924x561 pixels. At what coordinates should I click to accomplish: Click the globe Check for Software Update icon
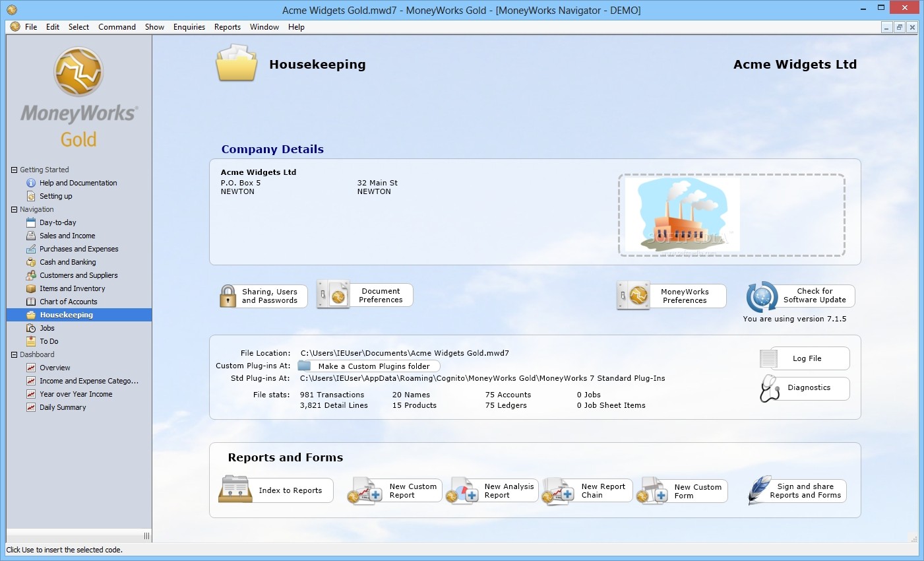(x=762, y=296)
